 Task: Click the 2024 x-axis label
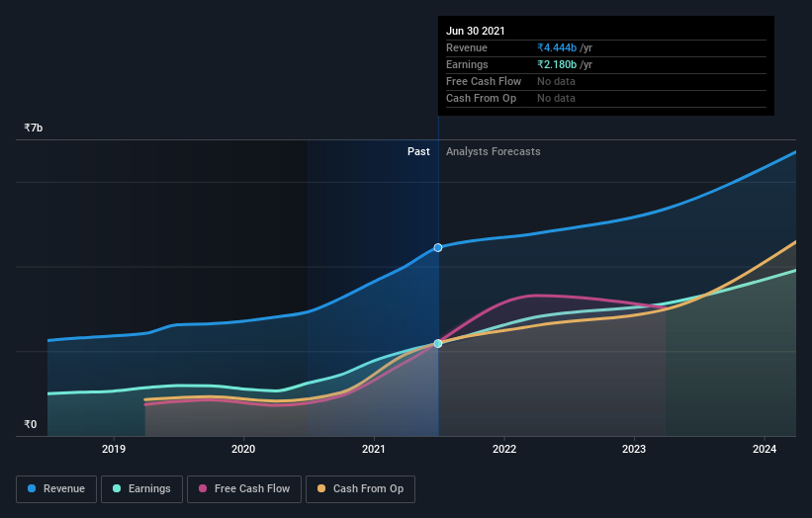click(x=765, y=449)
